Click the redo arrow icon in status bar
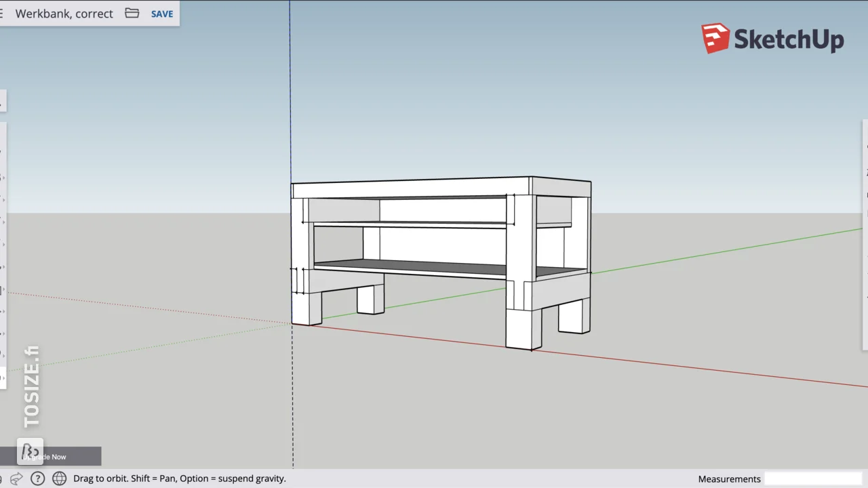The image size is (868, 488). (16, 479)
